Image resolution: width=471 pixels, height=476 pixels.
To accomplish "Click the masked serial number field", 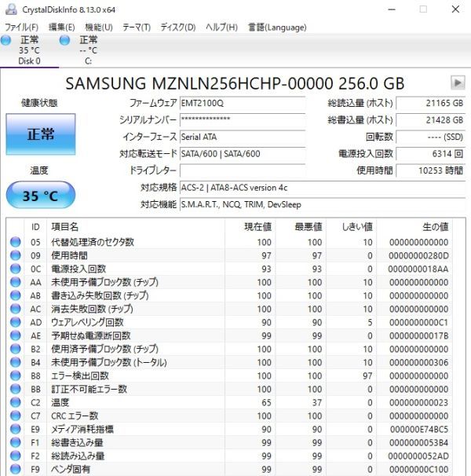I will 243,120.
